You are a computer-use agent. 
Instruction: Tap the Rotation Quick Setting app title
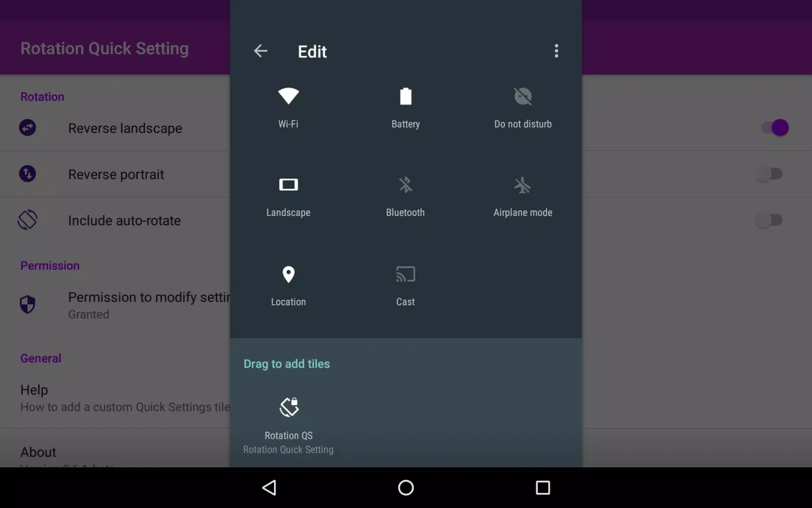(105, 48)
